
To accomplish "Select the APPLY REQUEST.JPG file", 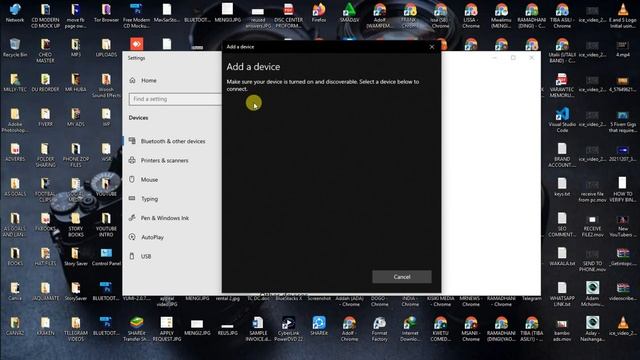I will click(167, 329).
